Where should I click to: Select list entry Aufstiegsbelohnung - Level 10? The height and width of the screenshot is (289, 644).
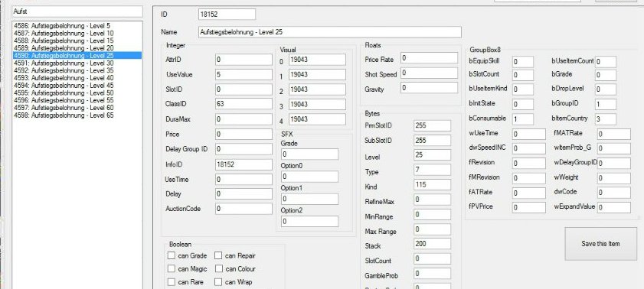tap(77, 33)
